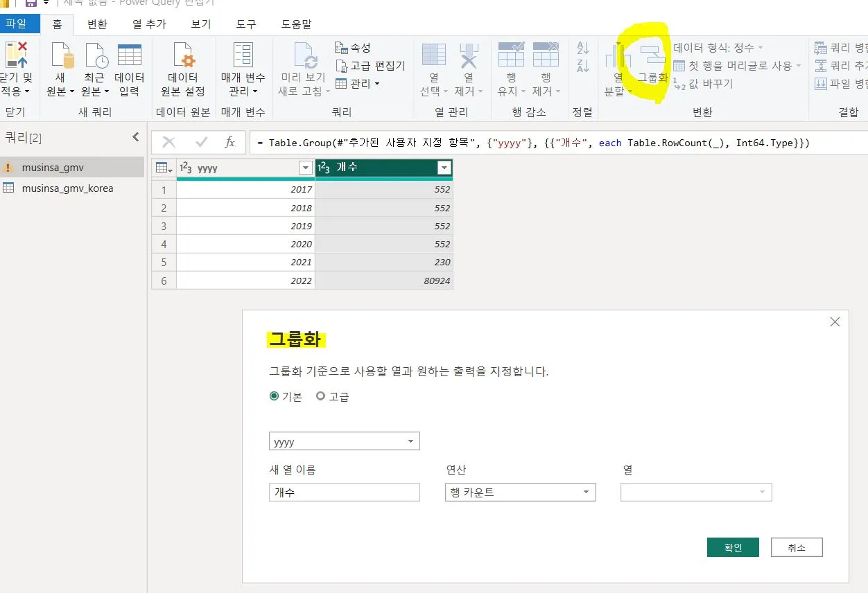Click the save icon in the title bar

[x=31, y=4]
